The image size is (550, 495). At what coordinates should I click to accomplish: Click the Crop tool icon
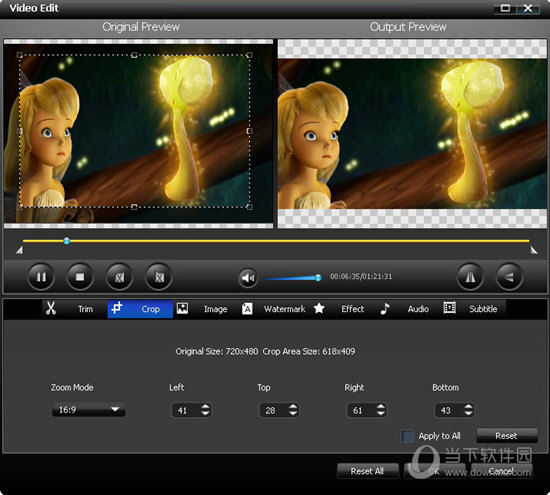pos(116,308)
